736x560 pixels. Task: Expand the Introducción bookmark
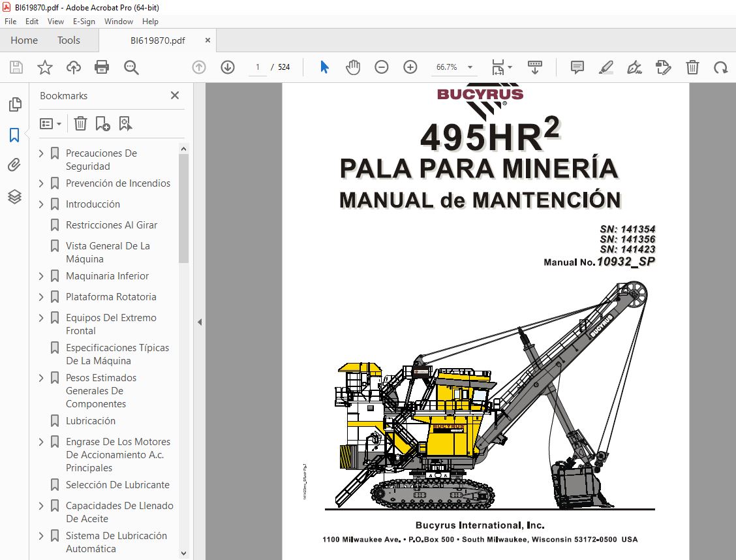tap(41, 204)
